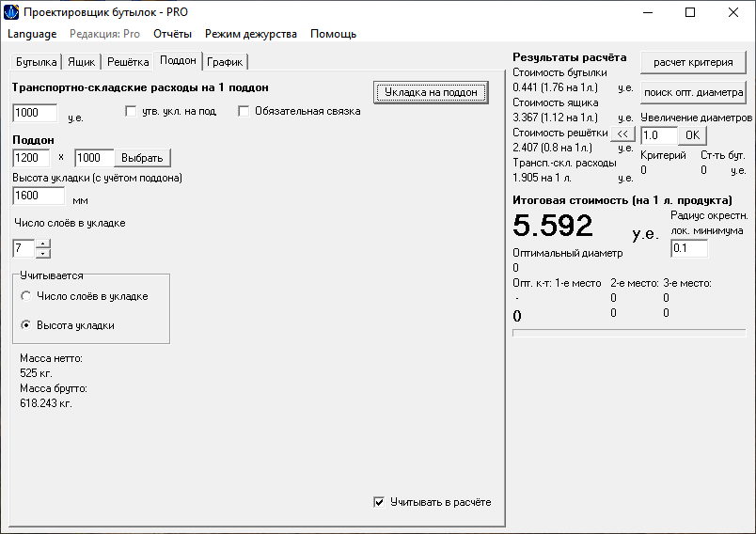This screenshot has width=756, height=534.
Task: Switch to the Ящик tab
Action: tap(81, 62)
